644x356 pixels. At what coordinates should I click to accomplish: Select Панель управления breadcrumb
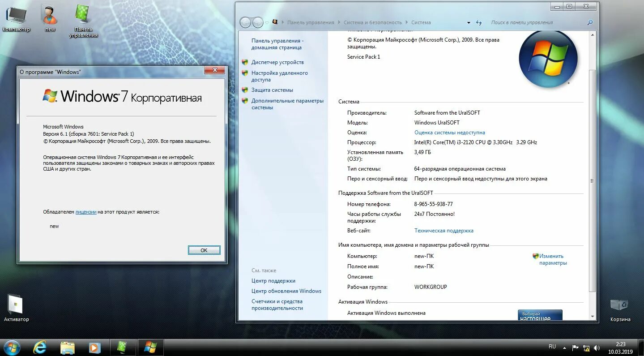311,22
